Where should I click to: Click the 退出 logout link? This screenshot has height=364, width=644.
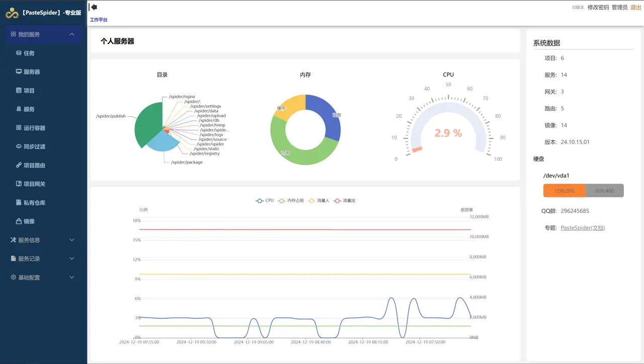pyautogui.click(x=636, y=8)
